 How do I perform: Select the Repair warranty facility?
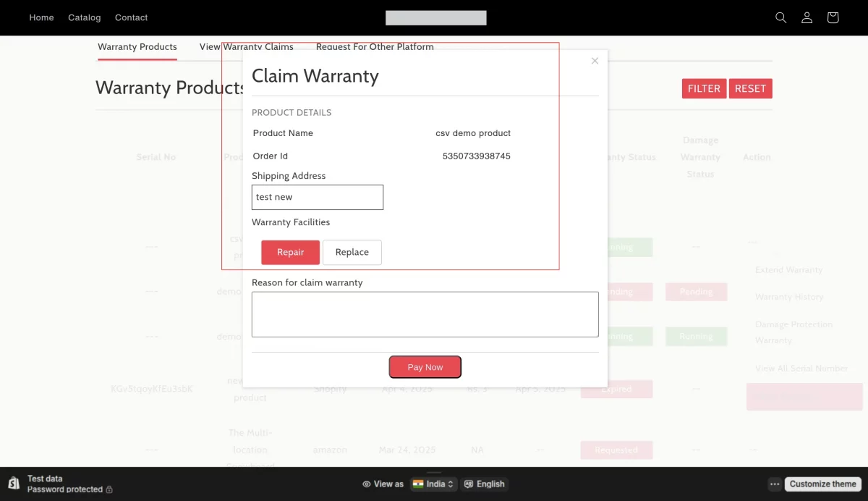(x=290, y=252)
